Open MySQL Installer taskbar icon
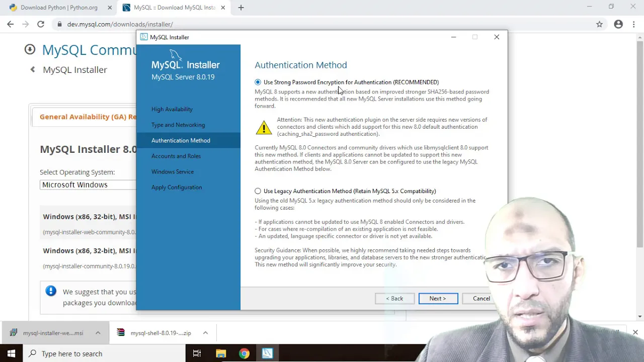Screen dimensions: 644x362 (267, 353)
